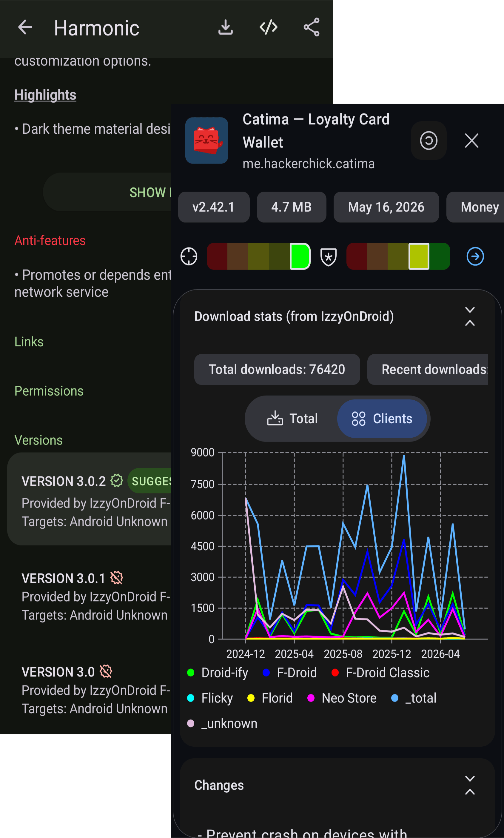
Task: Expand the Versions section in Harmonic
Action: click(x=38, y=440)
